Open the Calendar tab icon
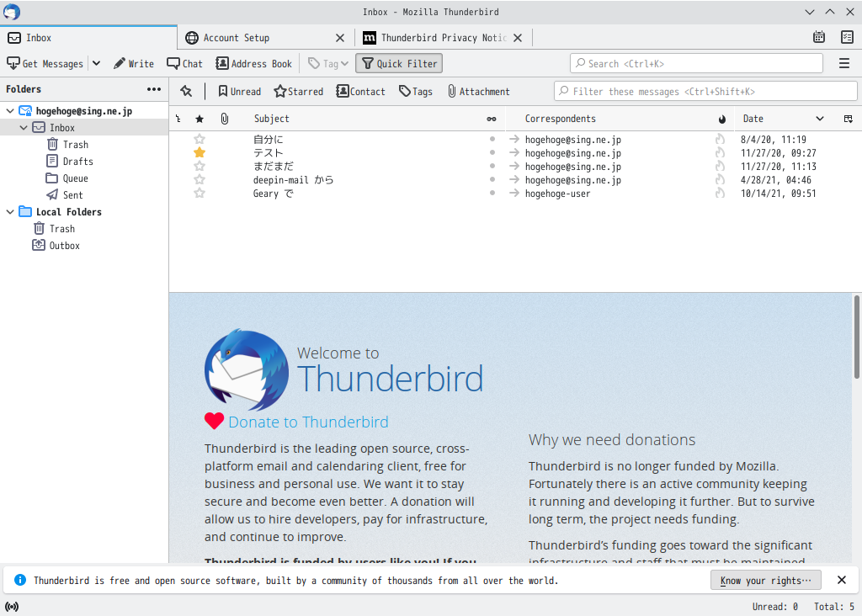862x616 pixels. [x=818, y=37]
